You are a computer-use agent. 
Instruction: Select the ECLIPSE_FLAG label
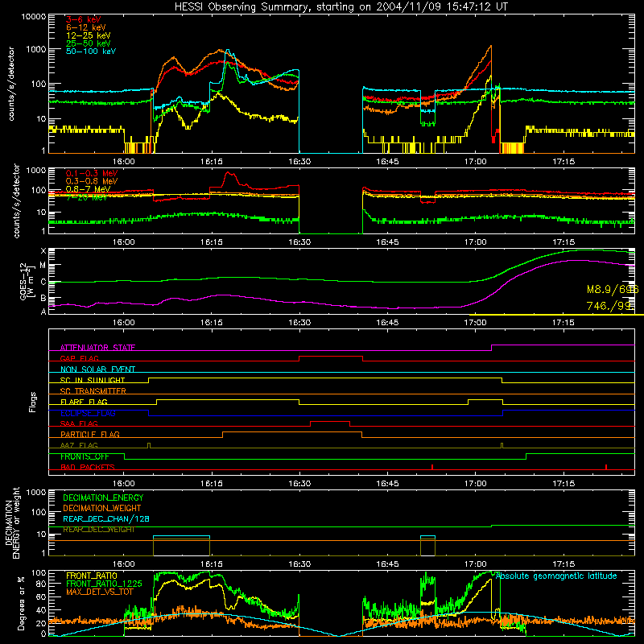point(88,413)
